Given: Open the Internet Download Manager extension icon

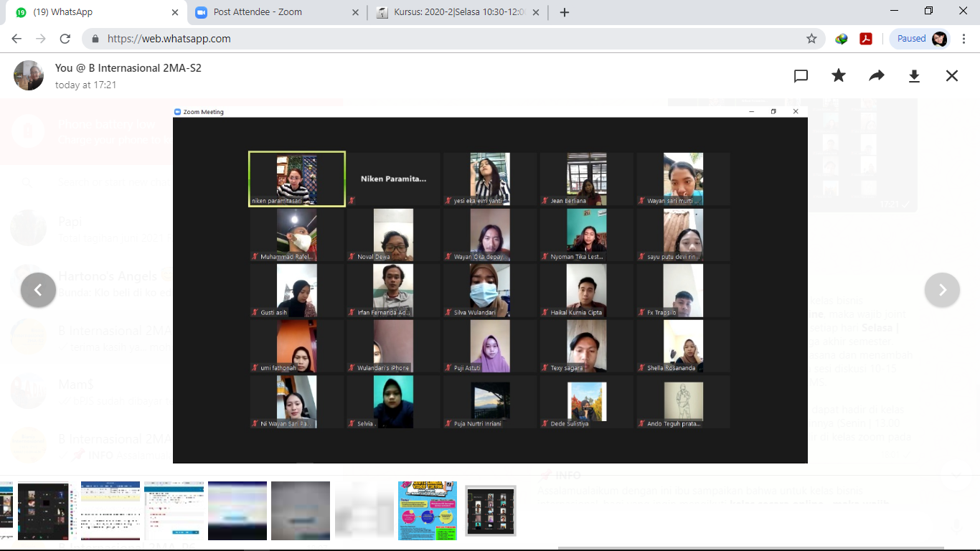Looking at the screenshot, I should [x=842, y=39].
